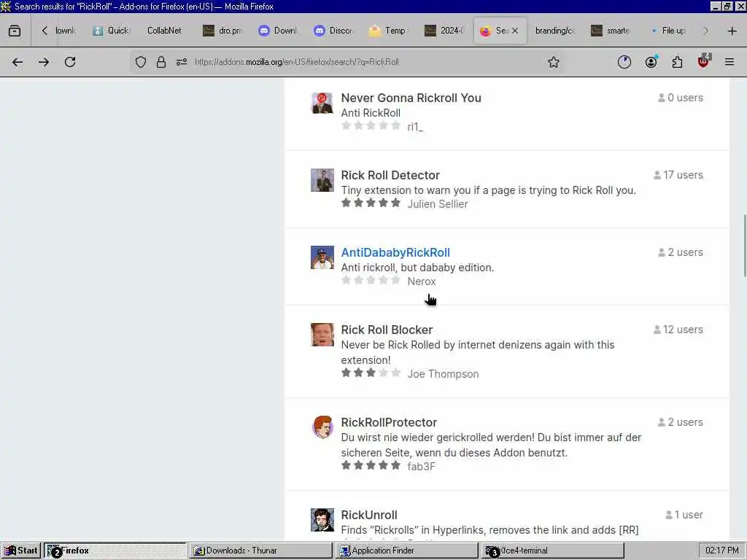Click the 17 users count

coord(678,175)
